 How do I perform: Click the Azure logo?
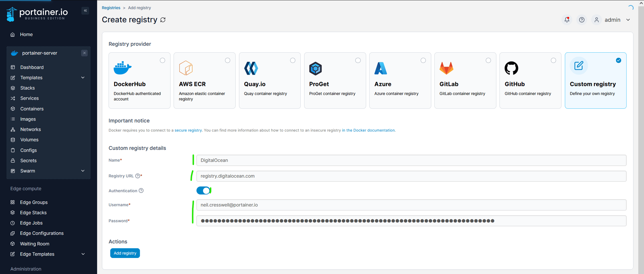point(381,68)
